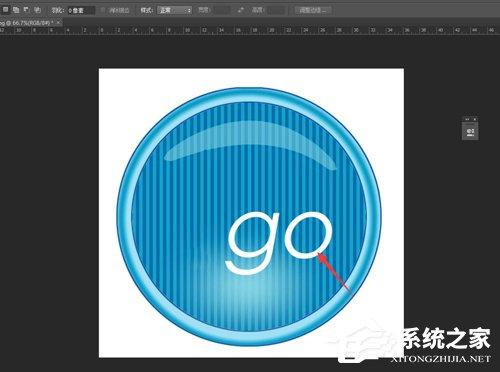Click the swap width and height icon

[x=241, y=10]
